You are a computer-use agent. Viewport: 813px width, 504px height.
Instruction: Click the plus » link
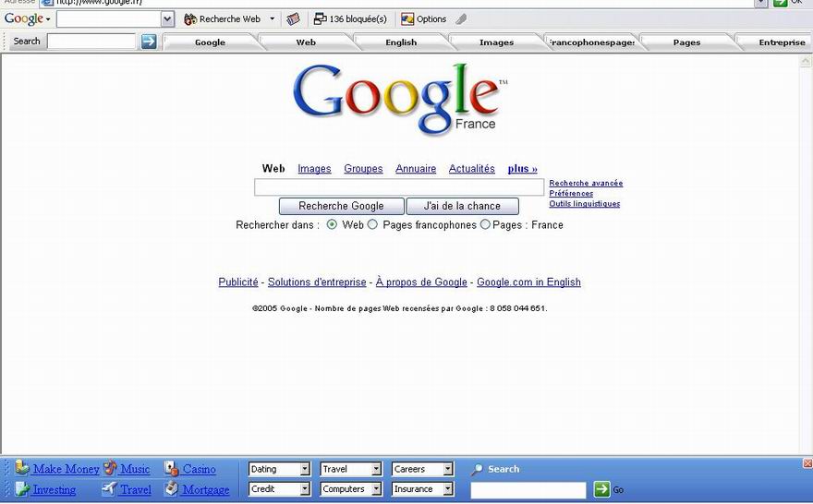tap(522, 168)
